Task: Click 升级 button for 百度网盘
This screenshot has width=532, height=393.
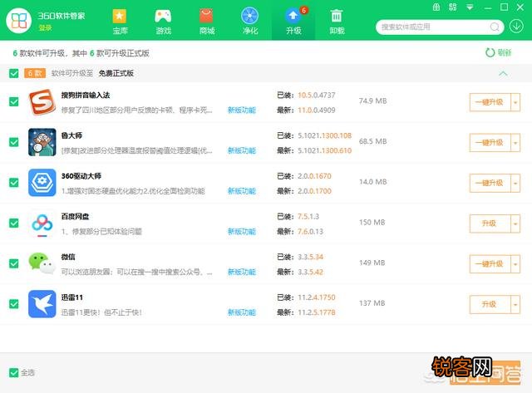Action: (490, 224)
